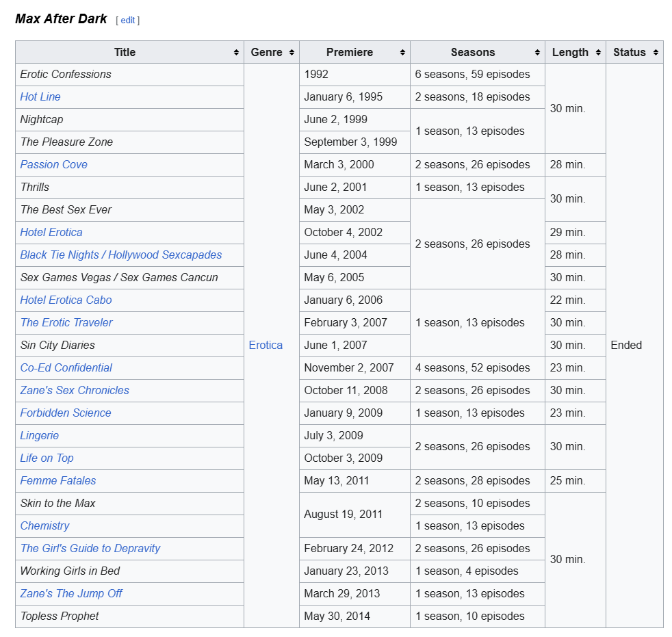This screenshot has height=637, width=672.
Task: Select the Erotic Confessions title cell
Action: pos(129,75)
